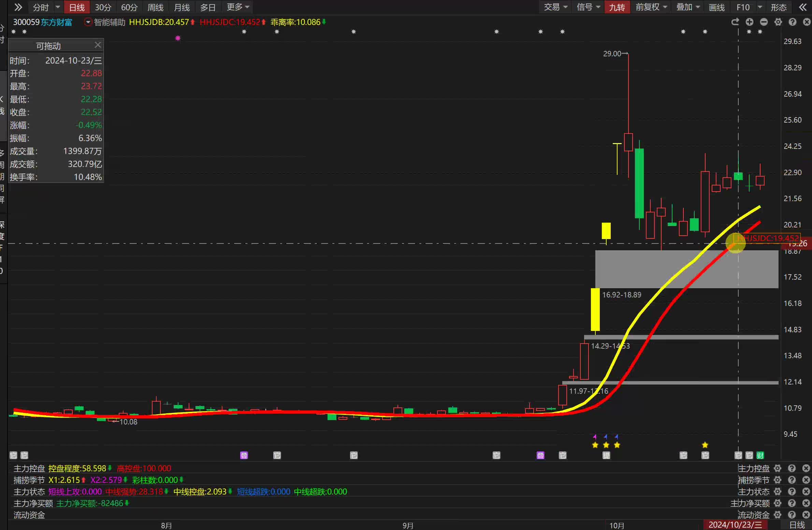Zoom in chart with plus icon
The image size is (812, 530).
click(750, 22)
